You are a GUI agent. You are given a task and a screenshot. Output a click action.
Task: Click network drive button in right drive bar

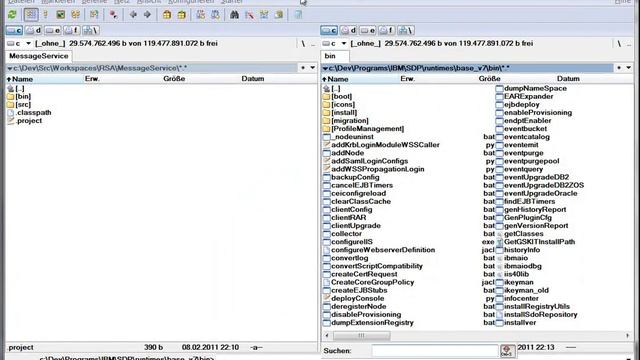point(406,30)
